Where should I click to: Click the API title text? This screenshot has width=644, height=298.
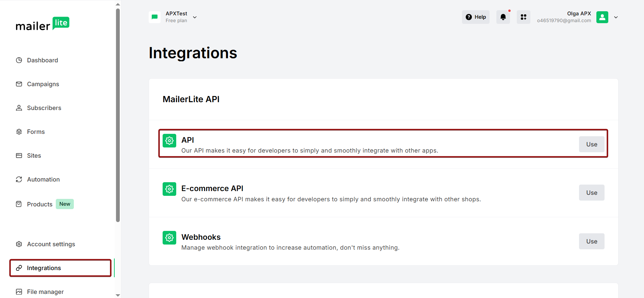pyautogui.click(x=187, y=140)
